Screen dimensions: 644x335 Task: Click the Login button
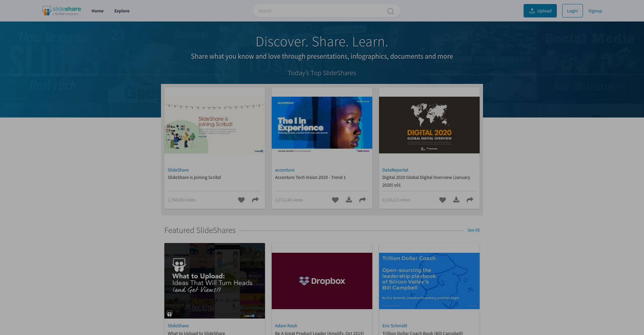(x=572, y=11)
